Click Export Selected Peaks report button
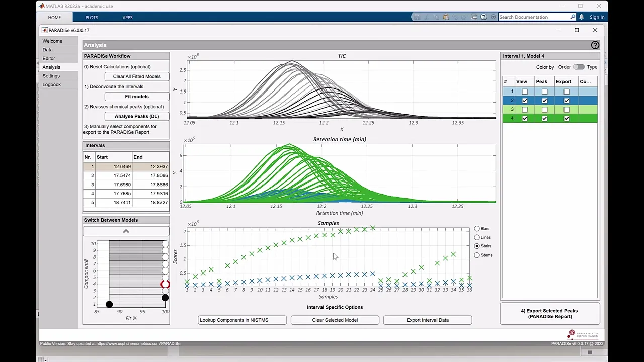Viewport: 644px width, 362px height. [x=549, y=314]
